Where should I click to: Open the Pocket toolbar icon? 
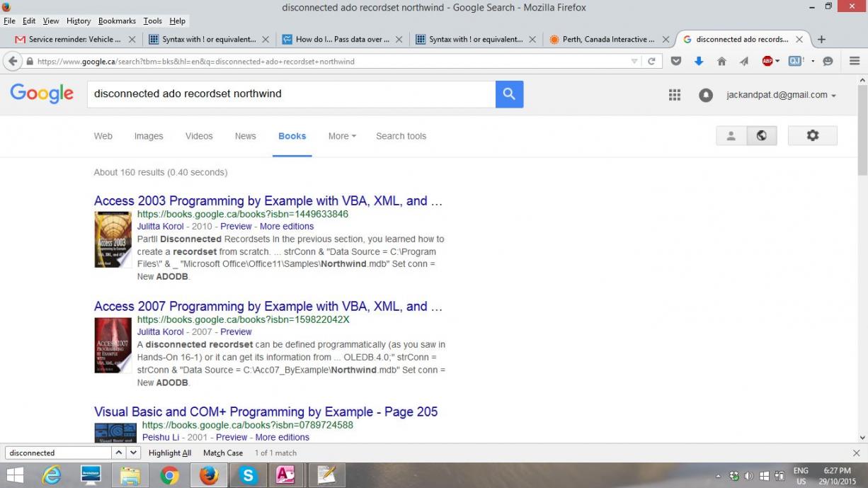point(676,62)
